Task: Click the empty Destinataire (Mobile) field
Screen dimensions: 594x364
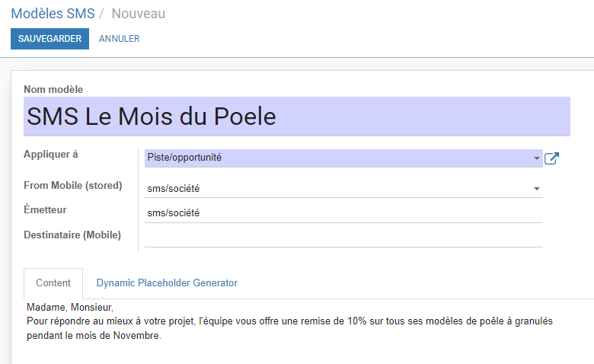Action: 343,237
